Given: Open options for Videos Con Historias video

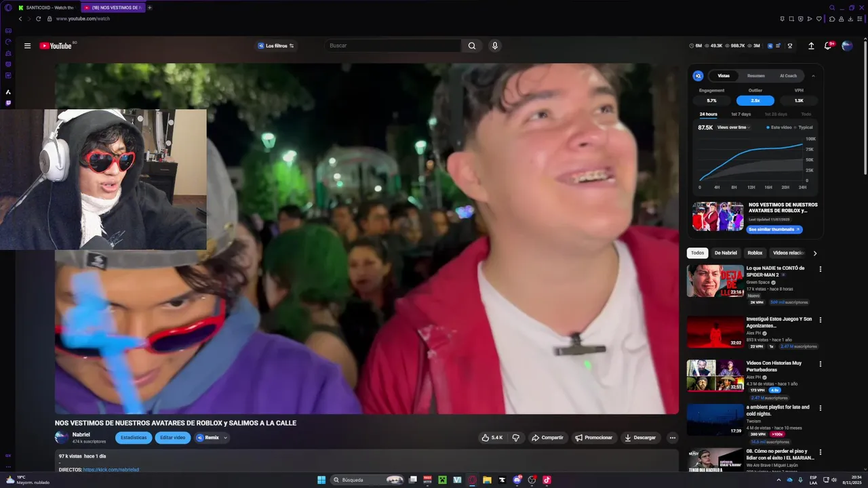Looking at the screenshot, I should (x=820, y=364).
